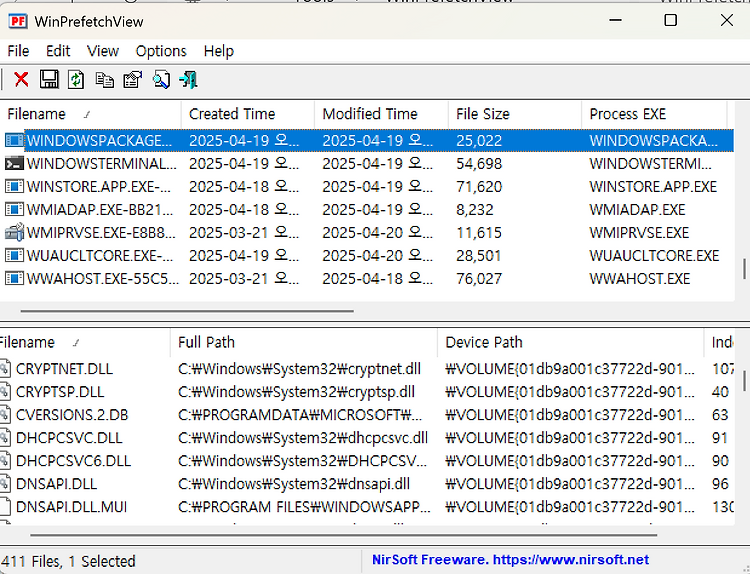Click the lower pane vertical scrollbar thumb
750x574 pixels.
click(x=744, y=381)
